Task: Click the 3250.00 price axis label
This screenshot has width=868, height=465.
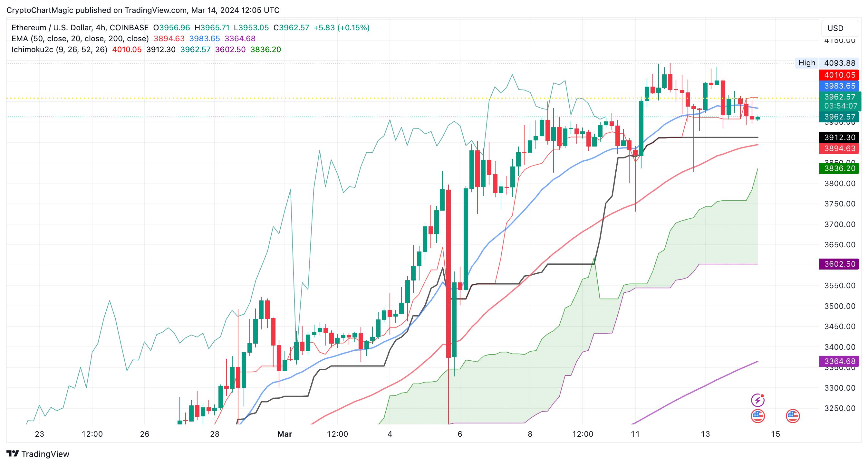Action: click(x=840, y=408)
